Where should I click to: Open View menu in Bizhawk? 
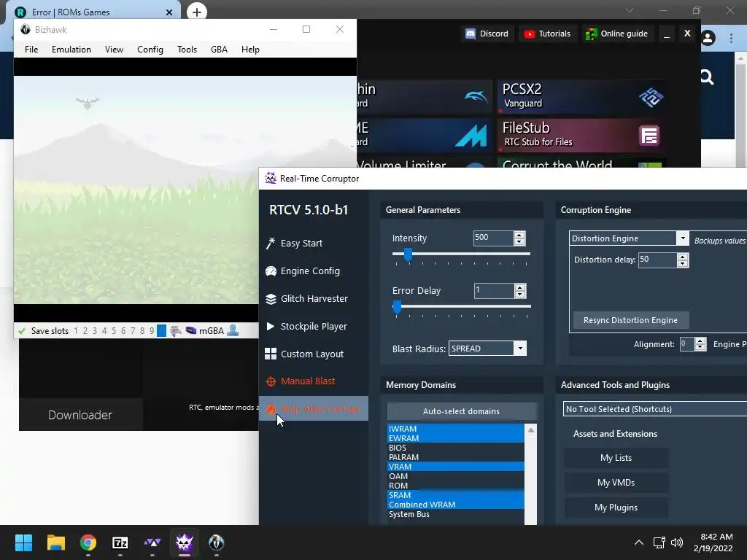tap(114, 50)
